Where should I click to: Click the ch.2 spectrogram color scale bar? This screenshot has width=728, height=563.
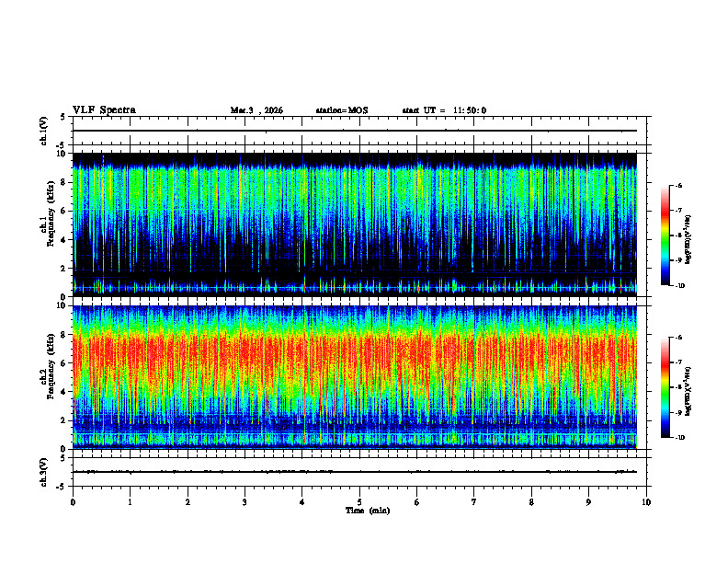(x=665, y=387)
